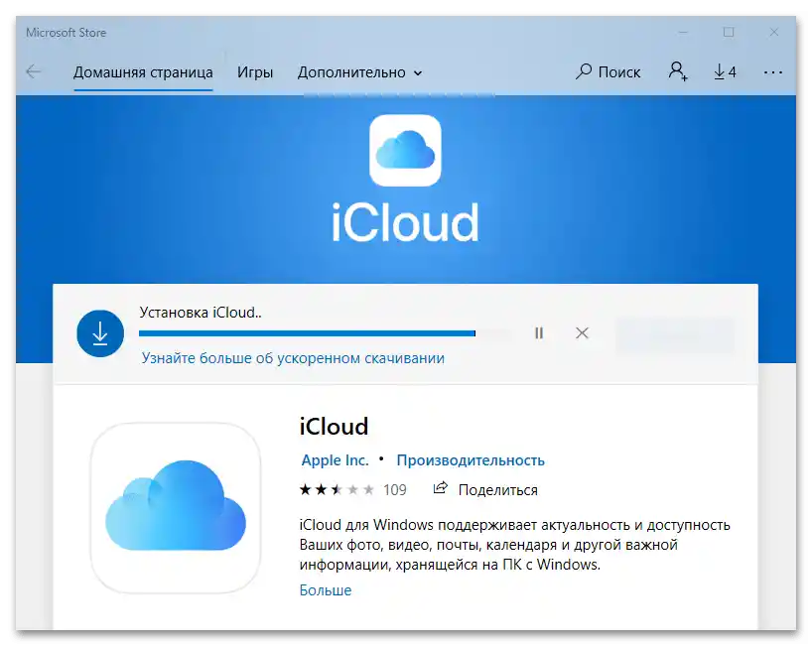Cancel the iCloud installation with X

pyautogui.click(x=582, y=332)
